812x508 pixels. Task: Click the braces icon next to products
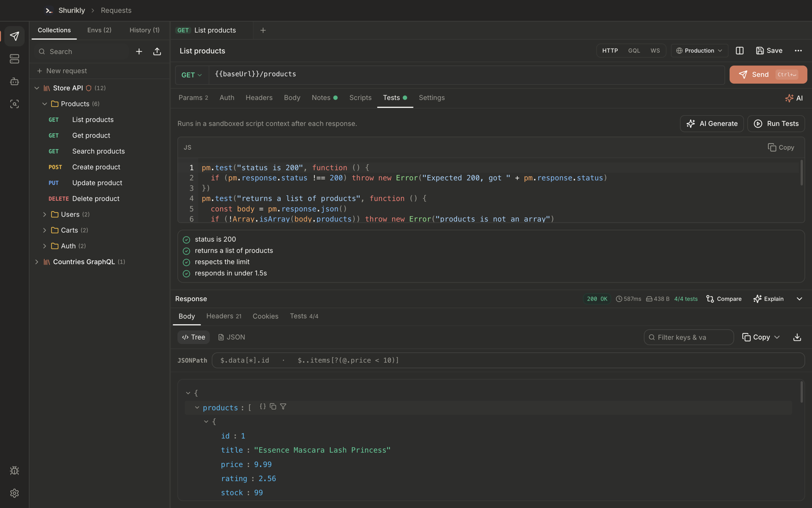click(x=262, y=406)
